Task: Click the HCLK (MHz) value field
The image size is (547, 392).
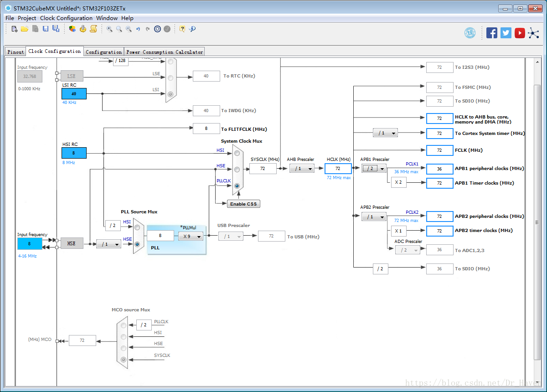Action: pos(338,168)
